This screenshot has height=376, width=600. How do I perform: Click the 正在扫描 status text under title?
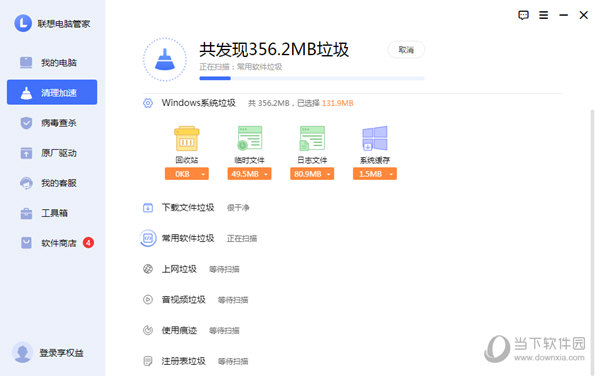241,67
